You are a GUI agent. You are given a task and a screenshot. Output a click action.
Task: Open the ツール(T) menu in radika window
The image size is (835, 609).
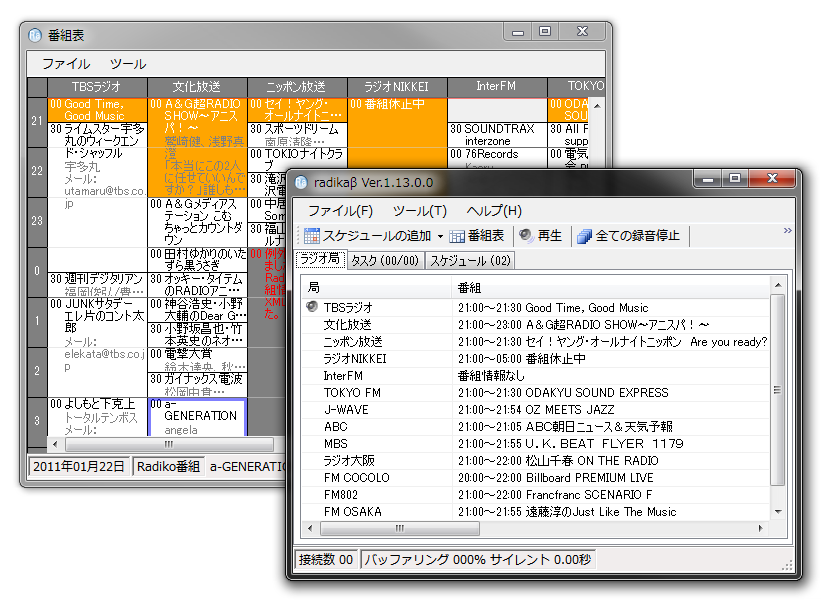click(x=420, y=211)
